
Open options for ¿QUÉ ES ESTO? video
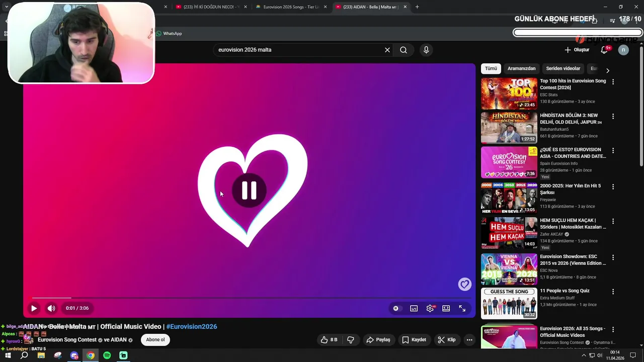pyautogui.click(x=613, y=150)
